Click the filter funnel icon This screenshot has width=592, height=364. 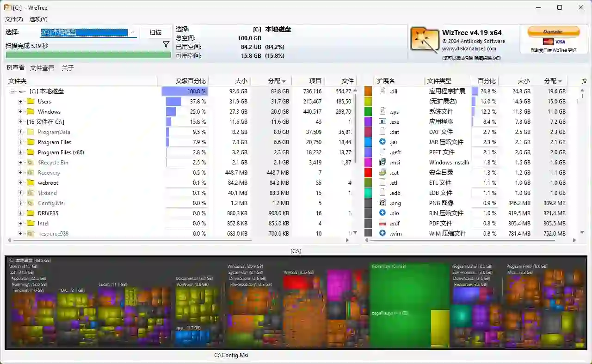pyautogui.click(x=166, y=44)
